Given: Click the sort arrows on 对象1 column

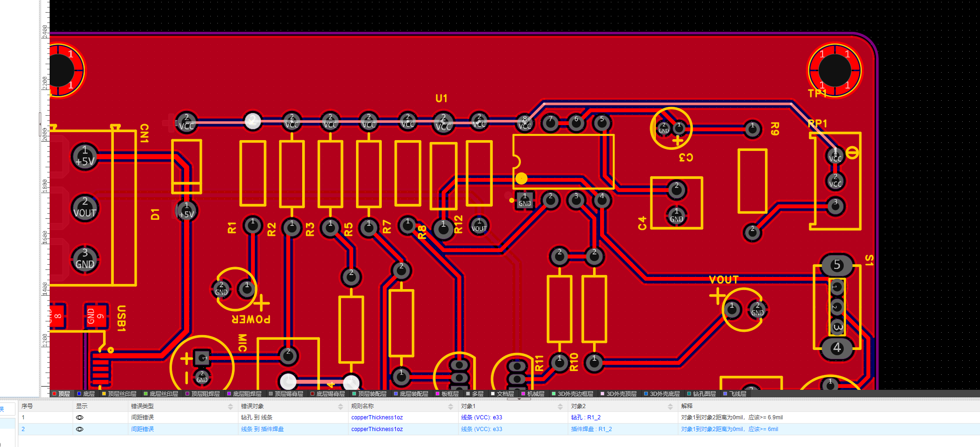Looking at the screenshot, I should point(560,406).
